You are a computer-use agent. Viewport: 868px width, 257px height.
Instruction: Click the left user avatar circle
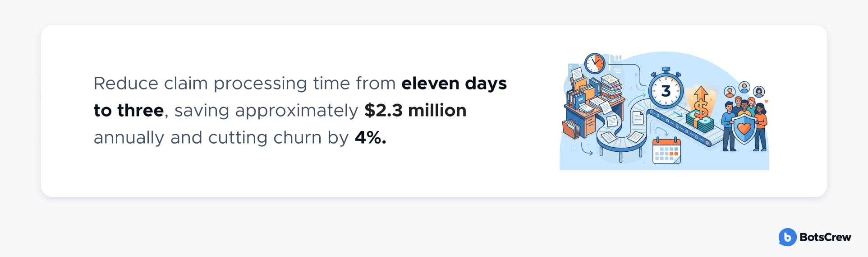pos(730,92)
